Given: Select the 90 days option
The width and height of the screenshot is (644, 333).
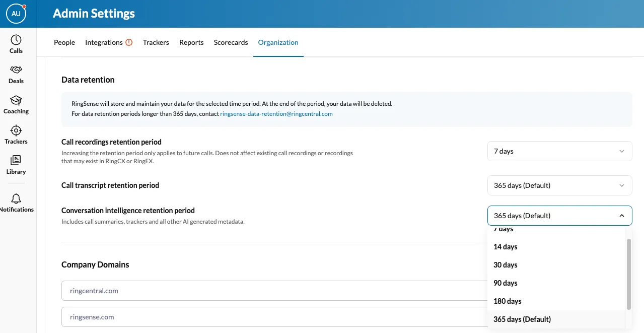Looking at the screenshot, I should 506,283.
